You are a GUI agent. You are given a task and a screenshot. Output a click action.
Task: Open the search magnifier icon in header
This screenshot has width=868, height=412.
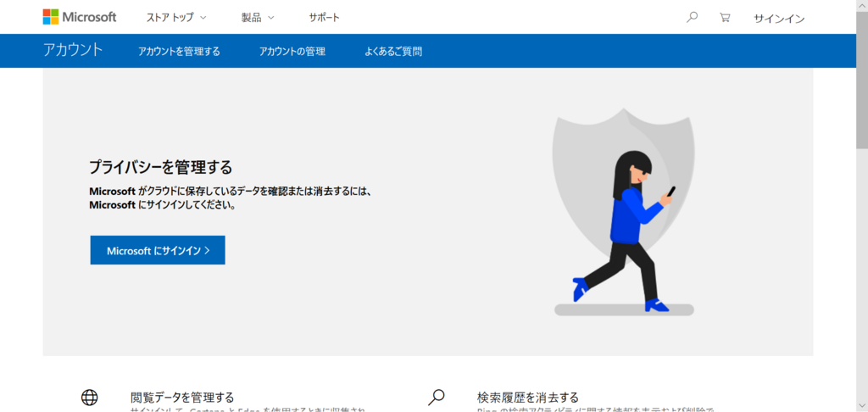[692, 17]
